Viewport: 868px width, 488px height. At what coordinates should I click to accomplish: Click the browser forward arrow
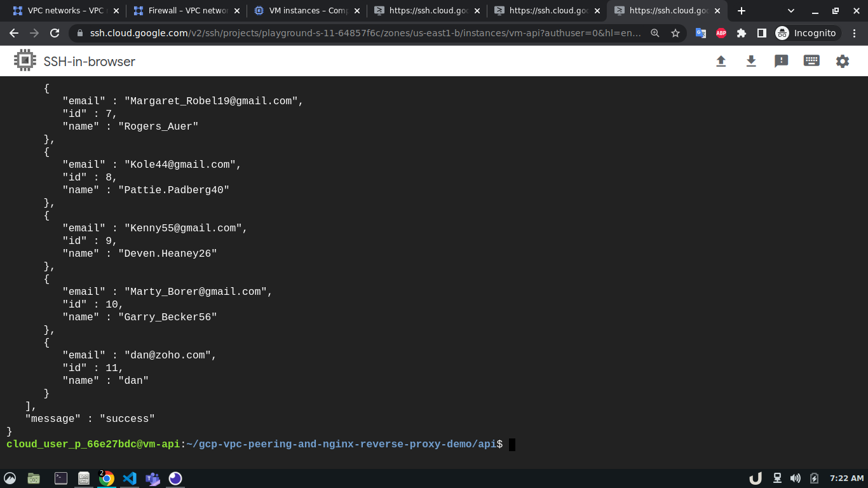(34, 33)
